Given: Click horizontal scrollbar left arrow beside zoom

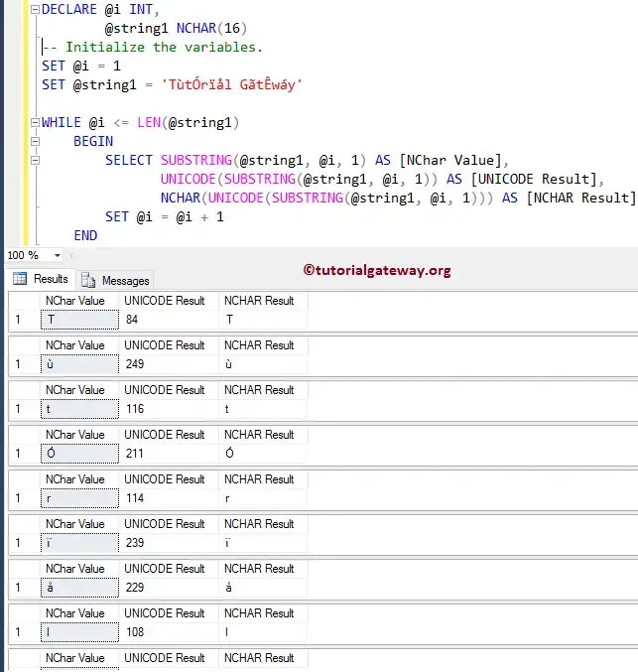Looking at the screenshot, I should tap(71, 256).
